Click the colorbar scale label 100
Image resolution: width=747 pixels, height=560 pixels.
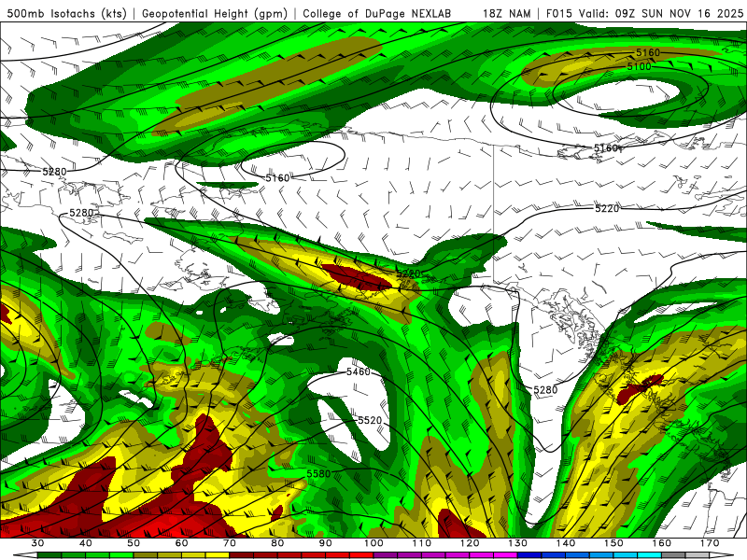(373, 543)
